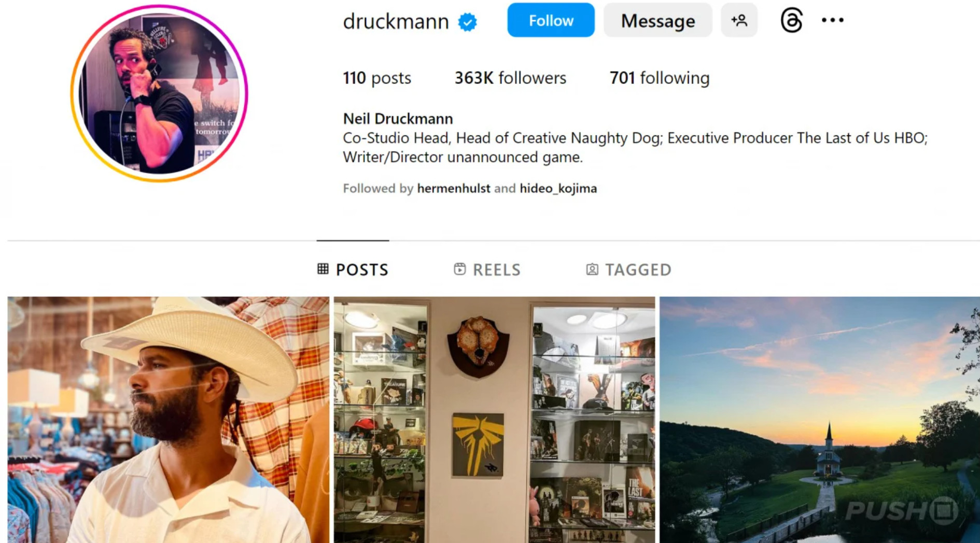Select the POSTS tab

coord(353,269)
